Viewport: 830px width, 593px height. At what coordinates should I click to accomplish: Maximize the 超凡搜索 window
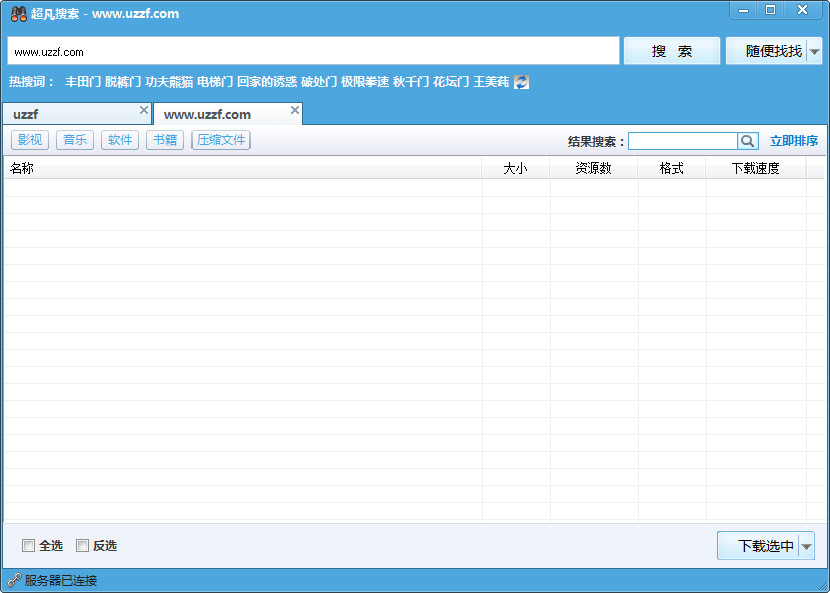771,10
